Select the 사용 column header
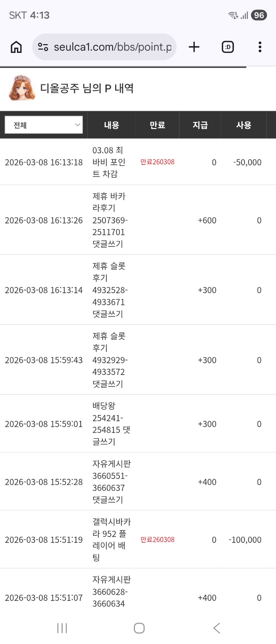The height and width of the screenshot is (644, 276). coord(244,125)
